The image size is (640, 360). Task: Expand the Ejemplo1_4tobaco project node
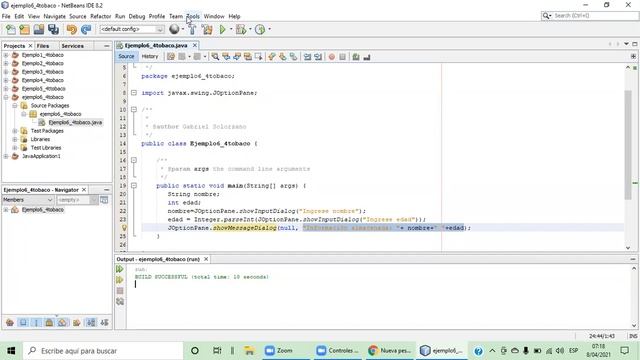point(6,55)
